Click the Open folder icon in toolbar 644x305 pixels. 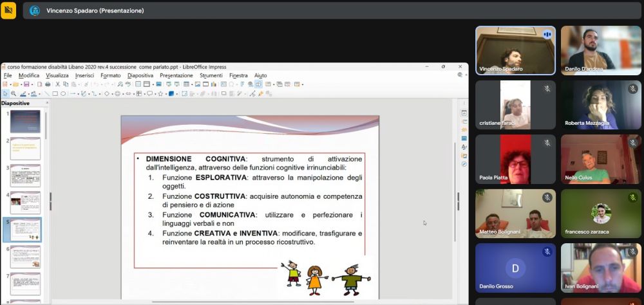pos(16,84)
